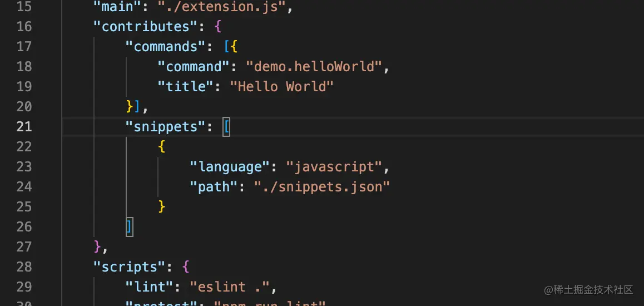
Task: Click the yellow opening brace on line 22
Action: pos(162,147)
